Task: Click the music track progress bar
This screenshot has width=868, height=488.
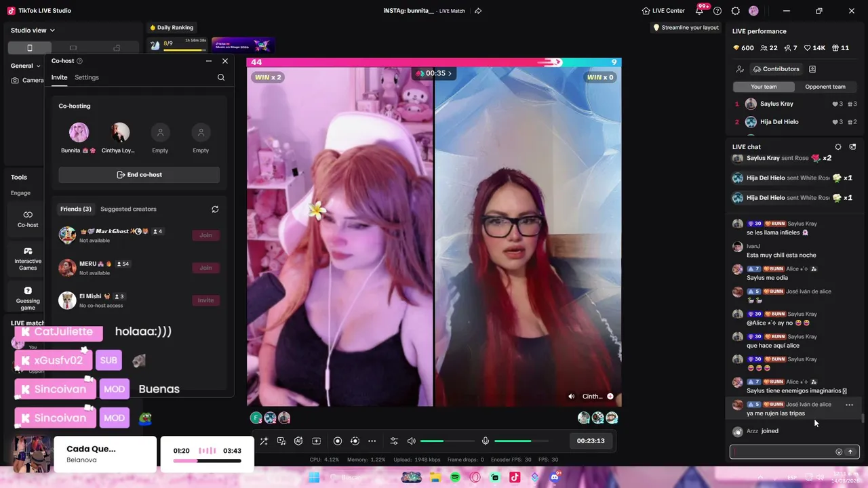Action: pos(207,461)
